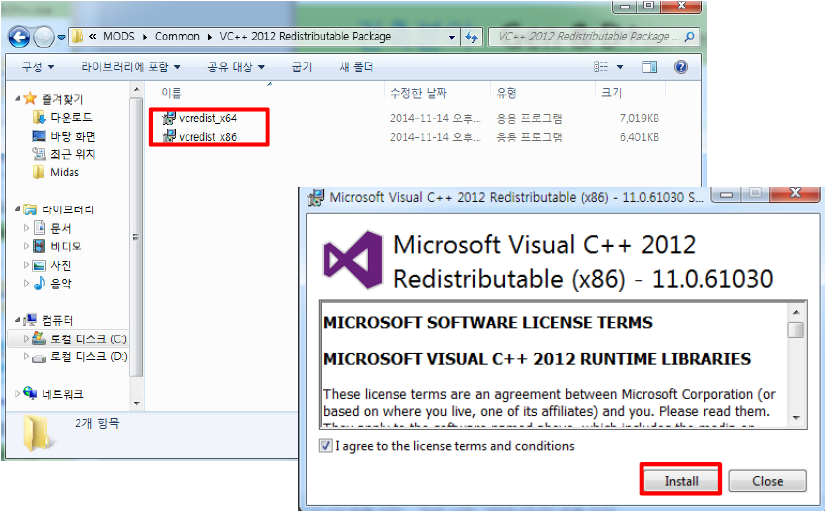Image resolution: width=827 pixels, height=513 pixels.
Task: Toggle the preview pane icon
Action: 649,67
